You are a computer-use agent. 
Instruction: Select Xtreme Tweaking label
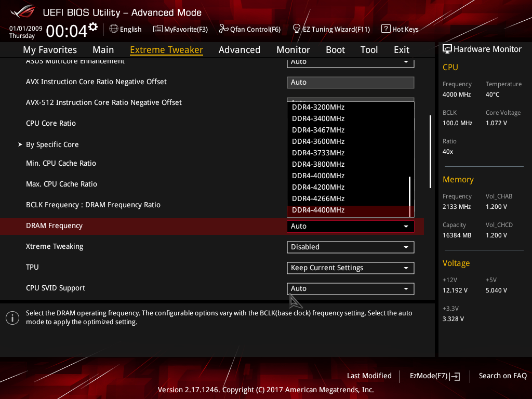55,247
